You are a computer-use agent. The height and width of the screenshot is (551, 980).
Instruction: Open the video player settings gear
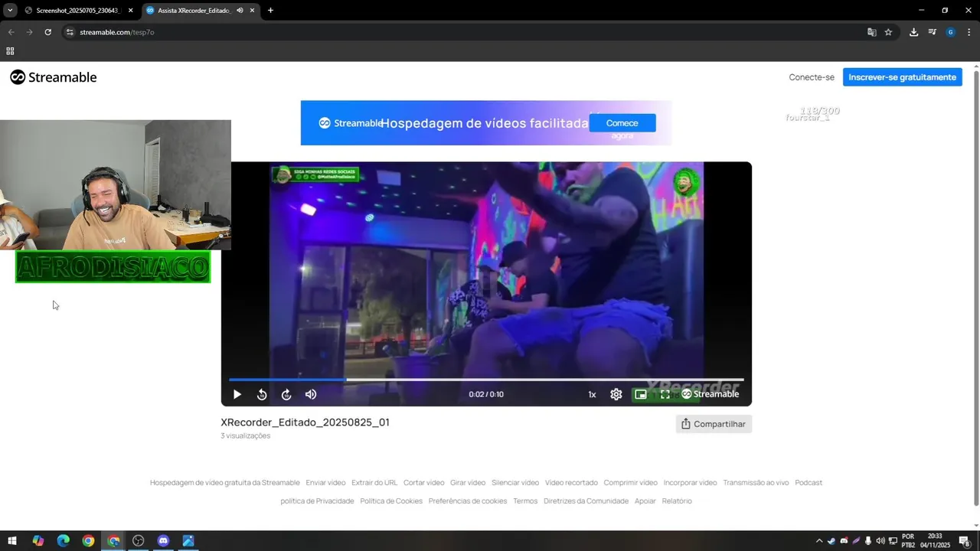point(616,395)
